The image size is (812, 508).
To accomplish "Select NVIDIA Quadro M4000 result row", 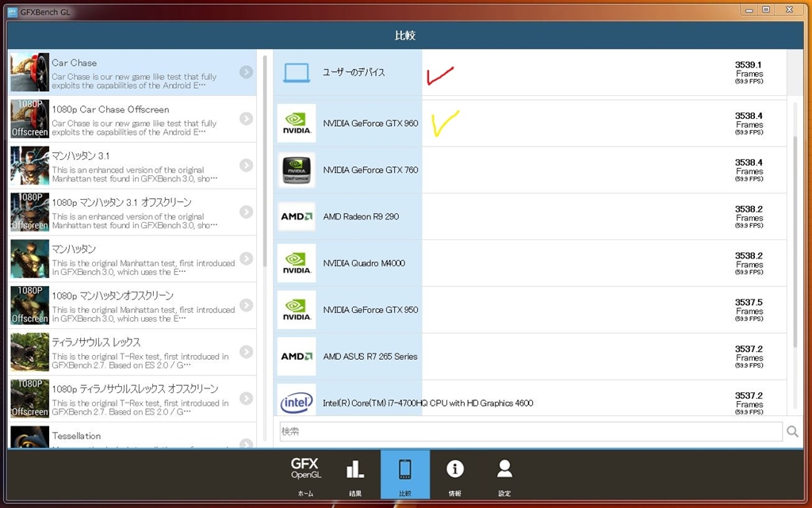I will click(530, 263).
